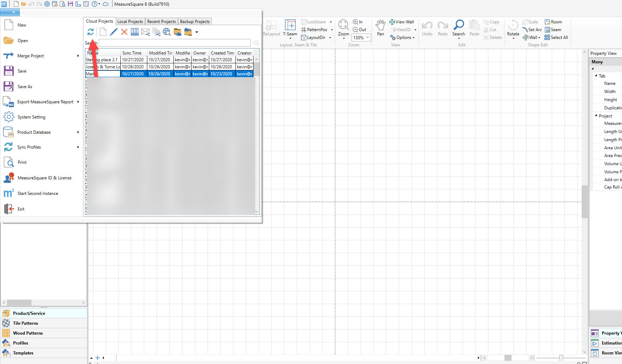Open the blue application menu button

(x=10, y=12)
